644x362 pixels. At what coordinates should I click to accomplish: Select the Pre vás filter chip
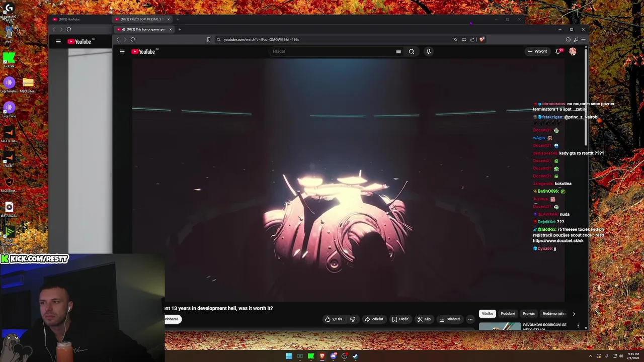[x=529, y=313]
